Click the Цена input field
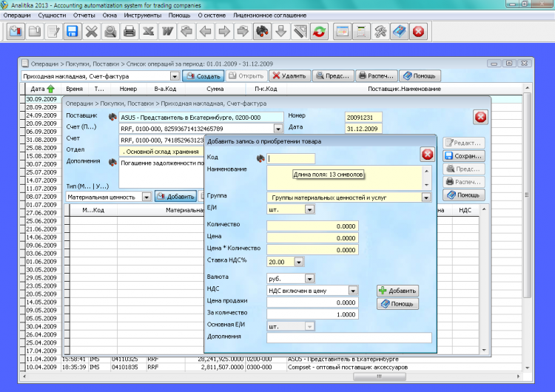Viewport: 555px width, 392px height. coord(312,238)
